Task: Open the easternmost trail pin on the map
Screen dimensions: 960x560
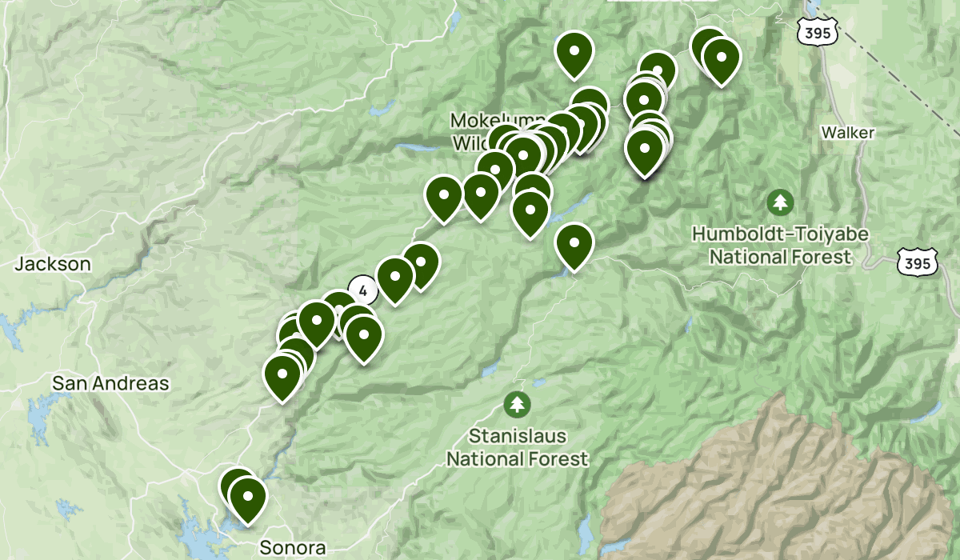Action: (x=722, y=62)
